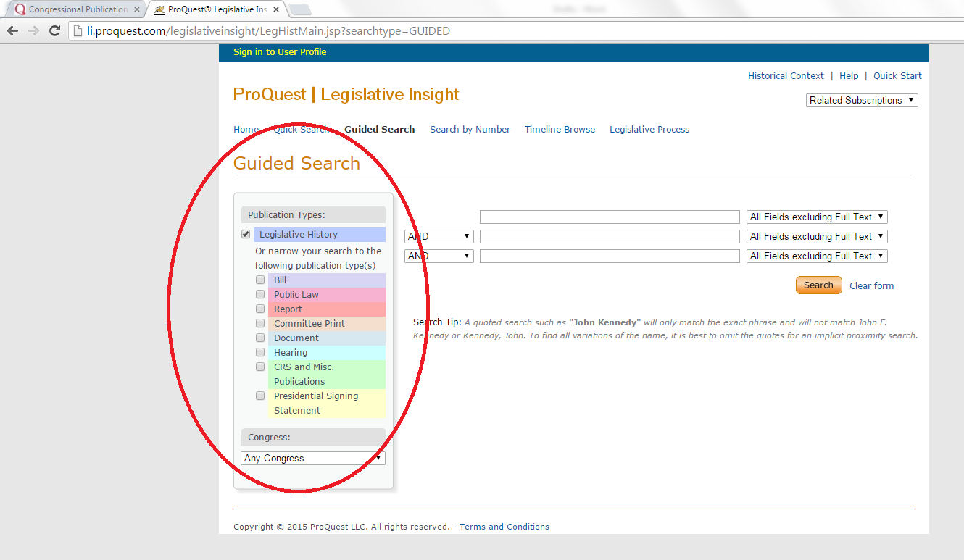Tick the Bill checkbox
The width and height of the screenshot is (964, 560).
coord(260,280)
